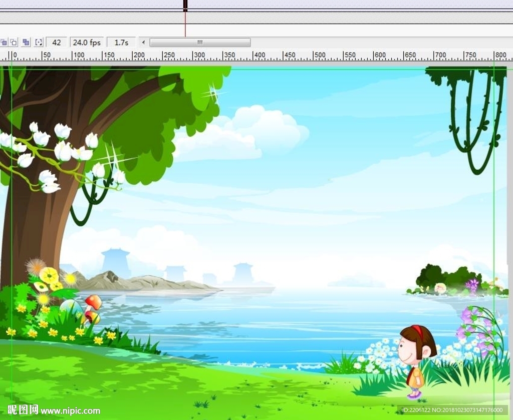The width and height of the screenshot is (513, 420).
Task: Click the timeline horizontal scrollbar thumb
Action: (200, 43)
